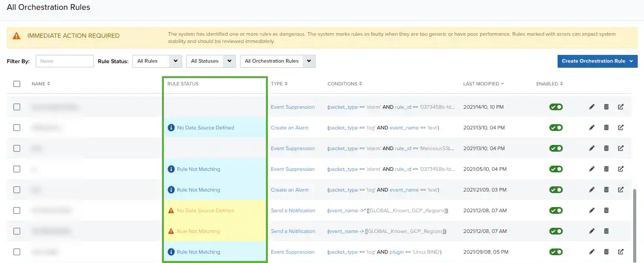Sort by Last Modified column arrow

point(502,84)
